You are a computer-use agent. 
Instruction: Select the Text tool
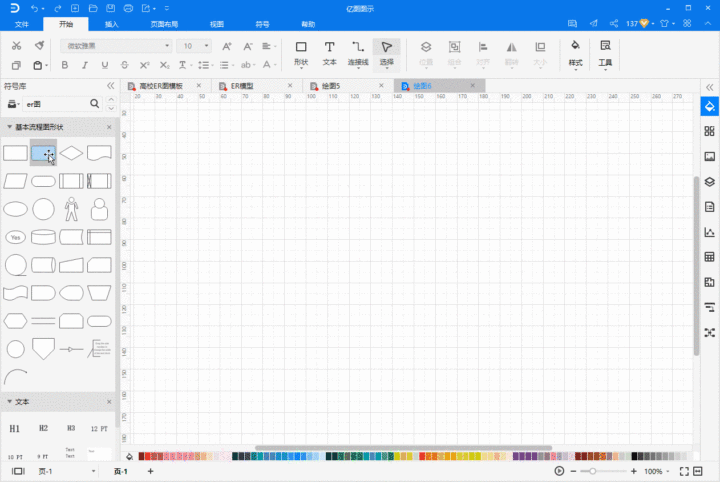coord(329,54)
